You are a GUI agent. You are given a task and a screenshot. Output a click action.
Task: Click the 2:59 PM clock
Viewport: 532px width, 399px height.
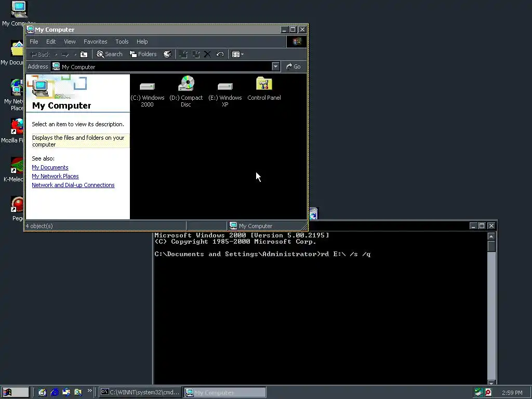coord(512,393)
